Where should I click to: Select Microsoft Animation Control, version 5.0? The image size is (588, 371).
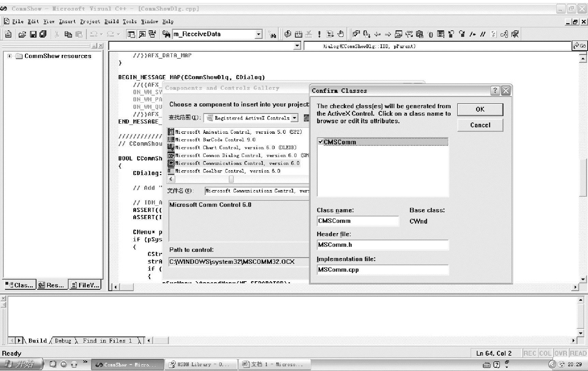click(x=239, y=132)
